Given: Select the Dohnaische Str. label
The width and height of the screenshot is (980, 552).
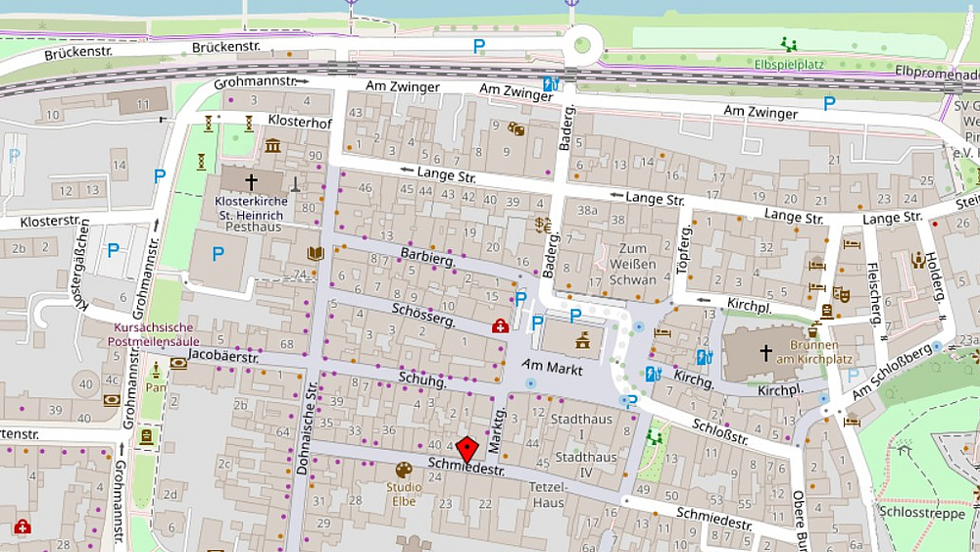Looking at the screenshot, I should point(306,428).
